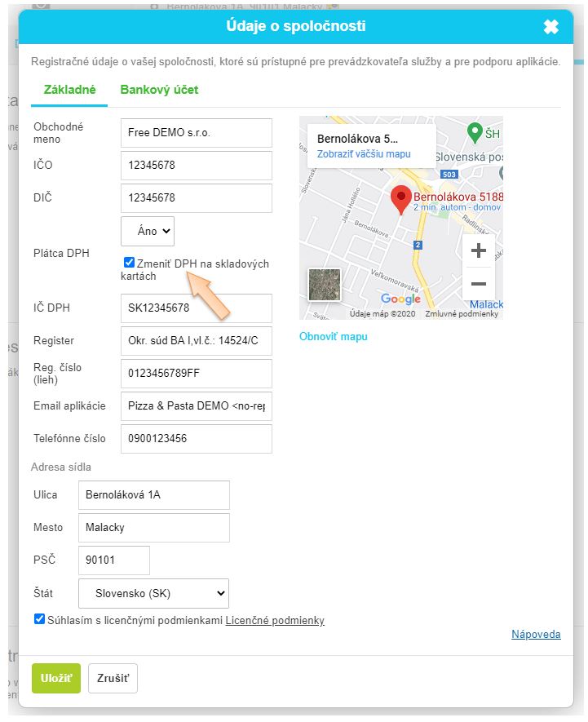Viewport: 588px width, 722px height.
Task: Click the Zrušiť cancel button
Action: (113, 678)
